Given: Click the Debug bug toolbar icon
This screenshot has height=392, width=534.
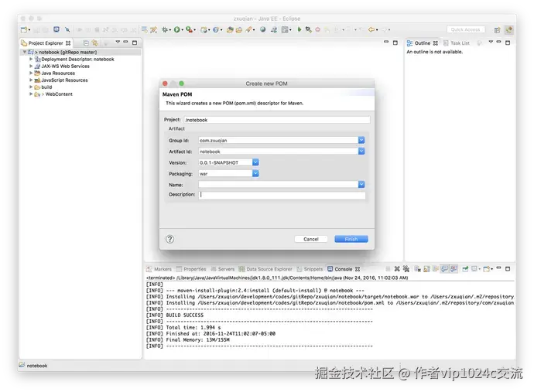Looking at the screenshot, I should (x=165, y=30).
